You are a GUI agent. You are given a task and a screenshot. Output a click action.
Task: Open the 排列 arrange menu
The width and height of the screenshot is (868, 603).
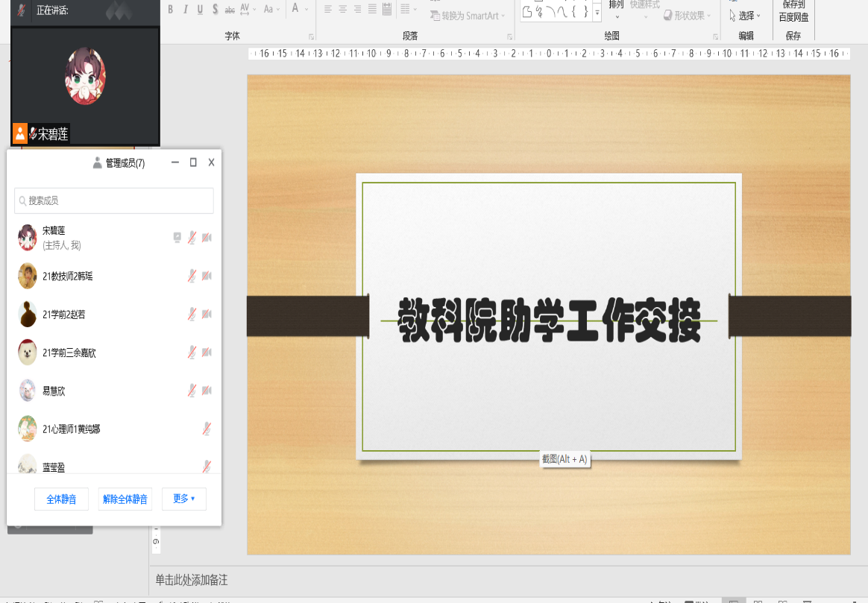point(617,7)
